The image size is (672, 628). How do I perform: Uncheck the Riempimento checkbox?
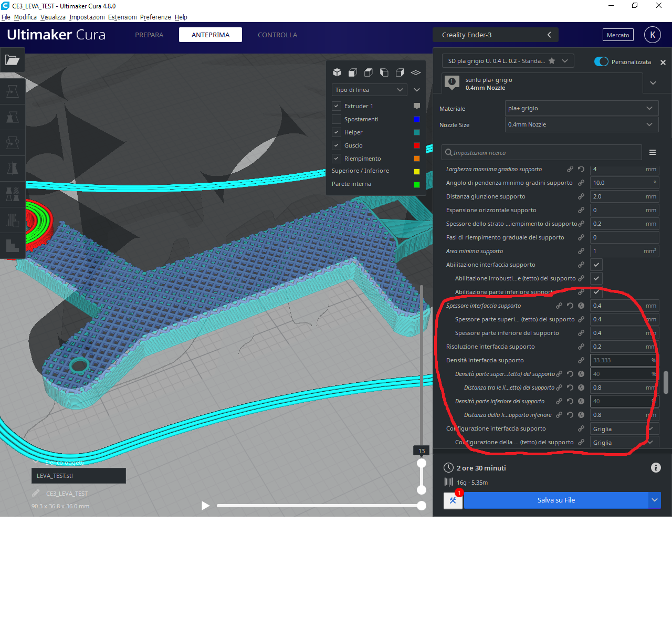click(x=337, y=159)
